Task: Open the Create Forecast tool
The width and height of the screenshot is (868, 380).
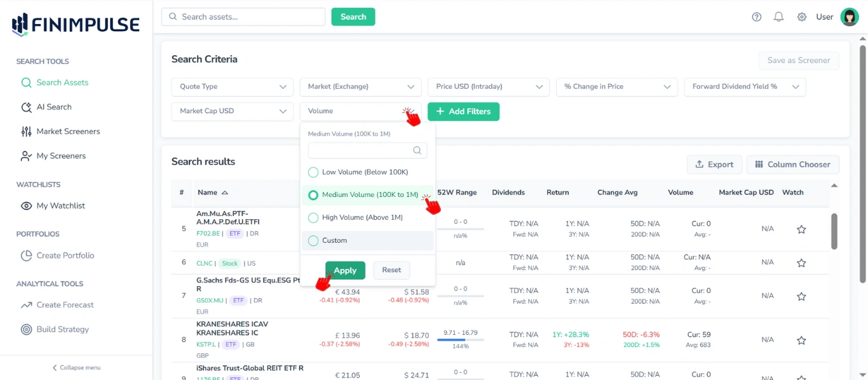Action: (x=64, y=304)
